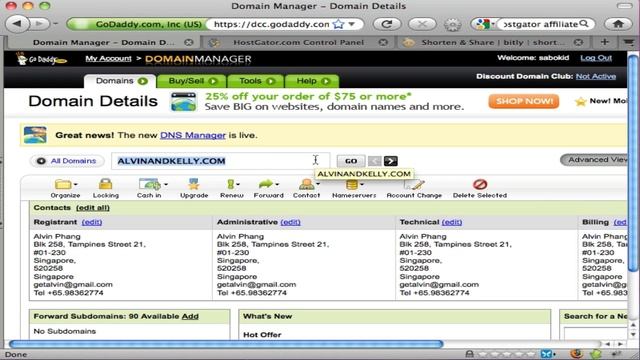This screenshot has height=360, width=640.
Task: Open the URL bar history dropdown
Action: [352, 24]
